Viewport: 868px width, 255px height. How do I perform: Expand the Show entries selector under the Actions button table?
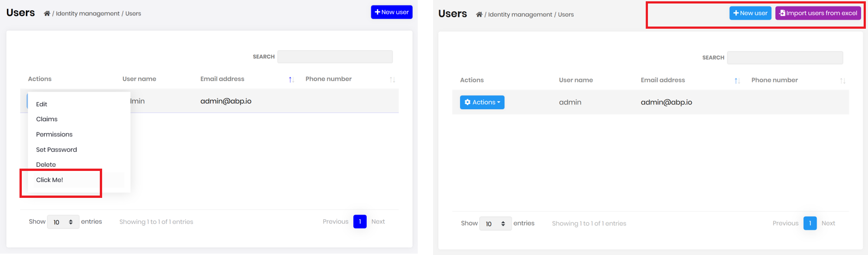[x=495, y=224]
